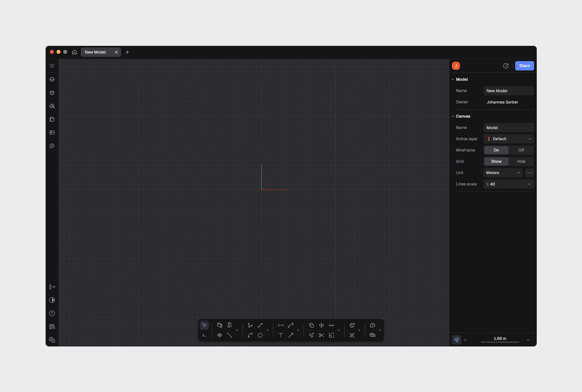Open the paint bucket materials panel
Image resolution: width=582 pixels, height=392 pixels.
coord(52,106)
